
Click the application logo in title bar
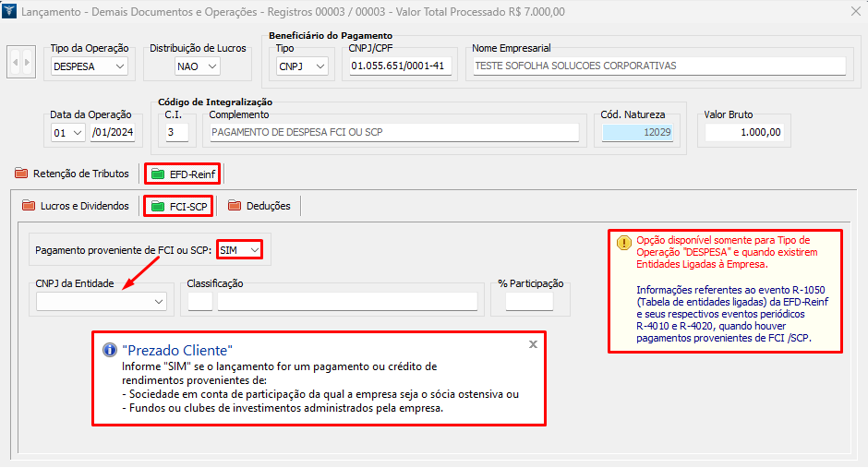point(10,12)
